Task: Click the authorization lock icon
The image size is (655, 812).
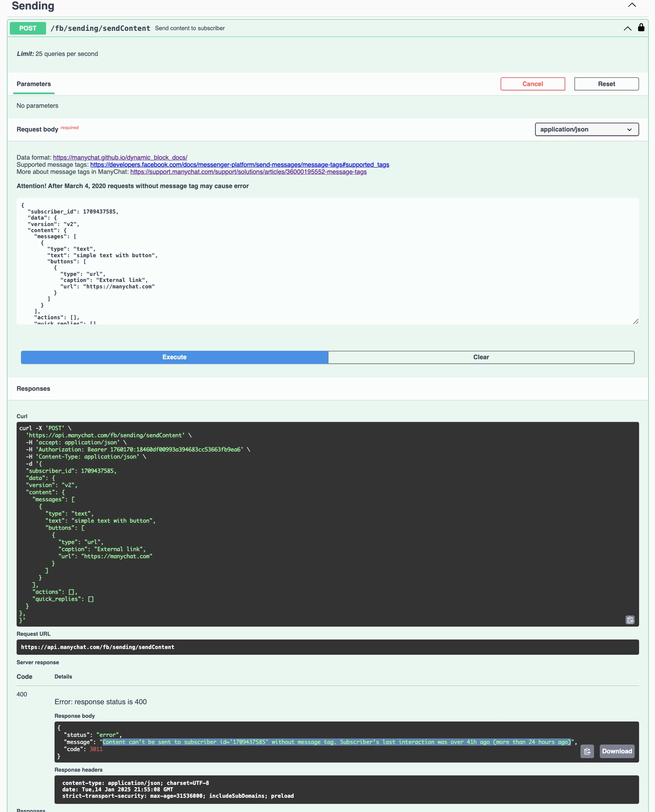Action: [x=641, y=27]
